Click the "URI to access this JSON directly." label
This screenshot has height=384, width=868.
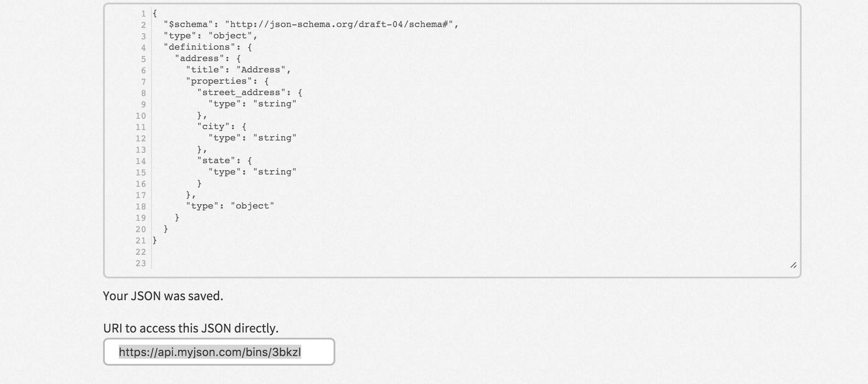(x=191, y=328)
